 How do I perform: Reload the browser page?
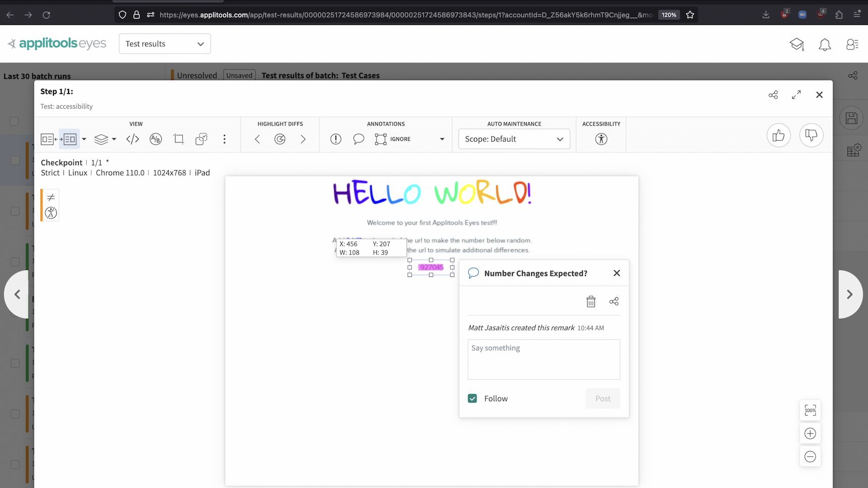(x=46, y=15)
